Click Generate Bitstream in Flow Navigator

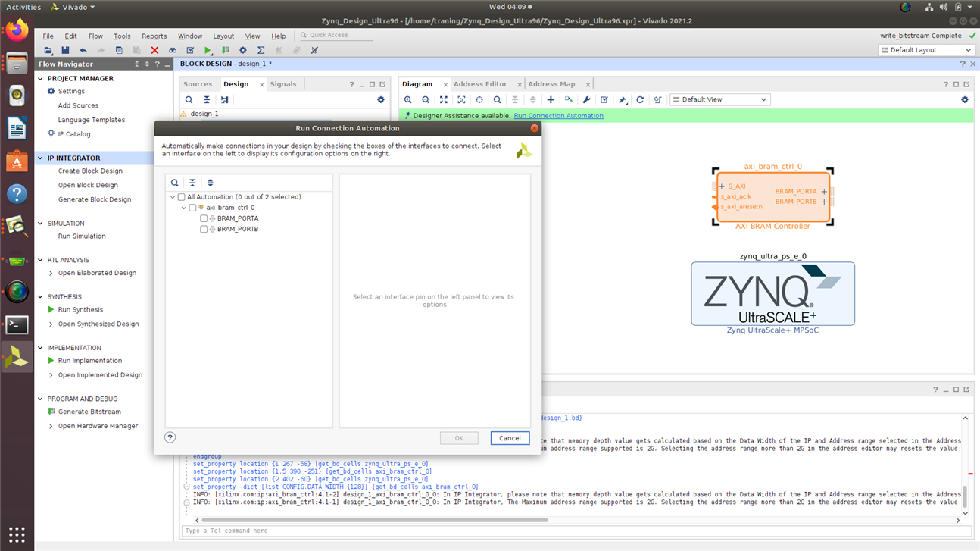tap(89, 412)
